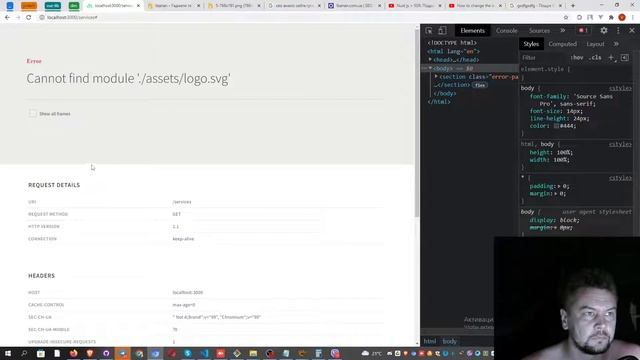Launch Brave browser from the taskbar
This screenshot has width=640, height=360.
coord(90,353)
